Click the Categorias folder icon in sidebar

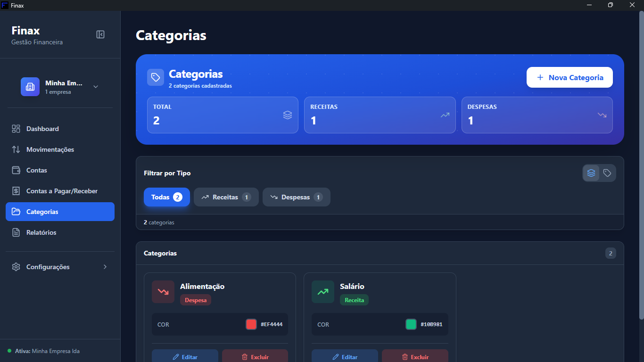(x=16, y=212)
